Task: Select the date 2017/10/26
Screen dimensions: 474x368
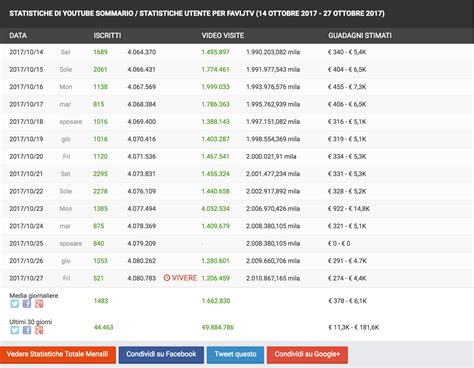Action: (26, 261)
